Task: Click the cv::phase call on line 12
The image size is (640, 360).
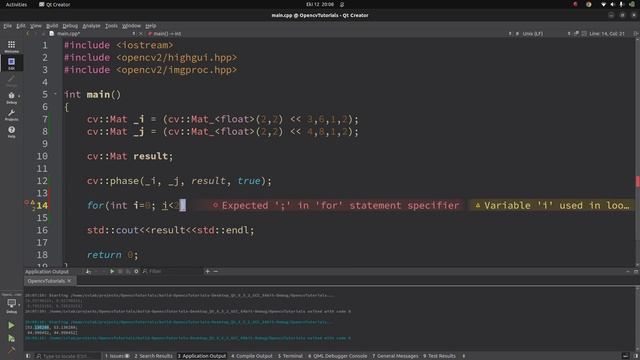Action: click(179, 181)
